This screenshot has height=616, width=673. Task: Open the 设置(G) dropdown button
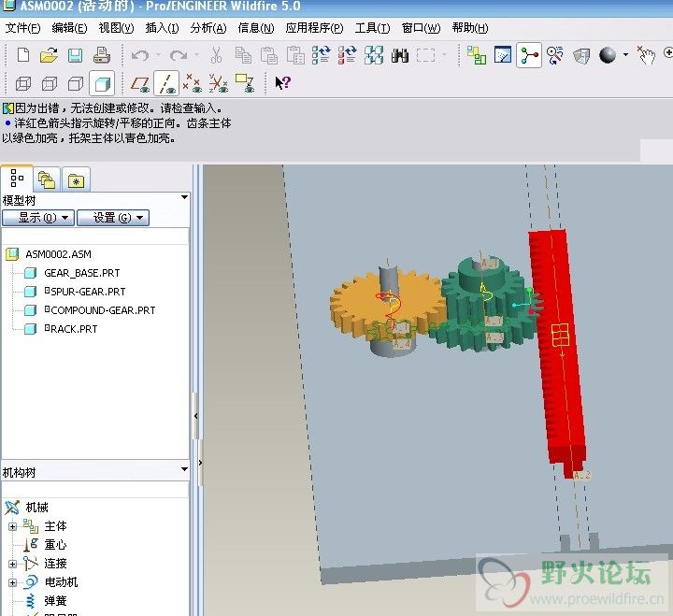coord(113,218)
